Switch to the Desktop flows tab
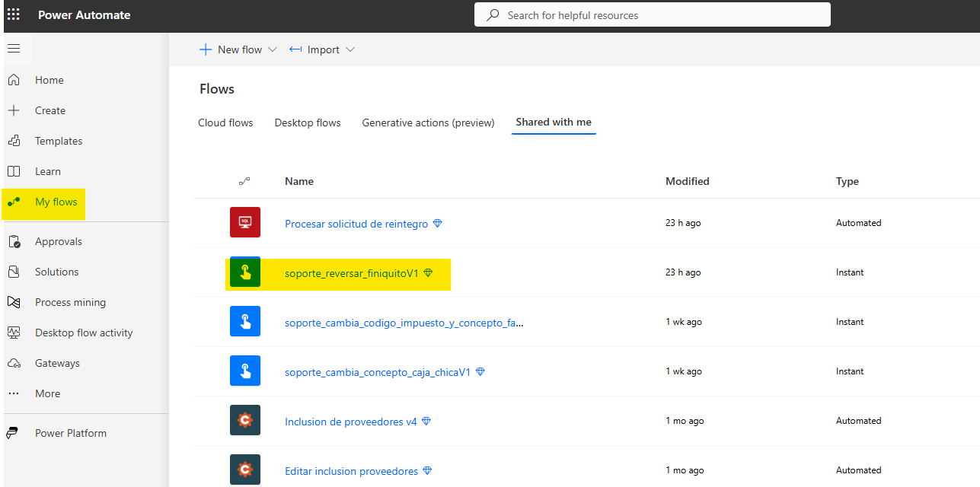980x487 pixels. point(308,123)
